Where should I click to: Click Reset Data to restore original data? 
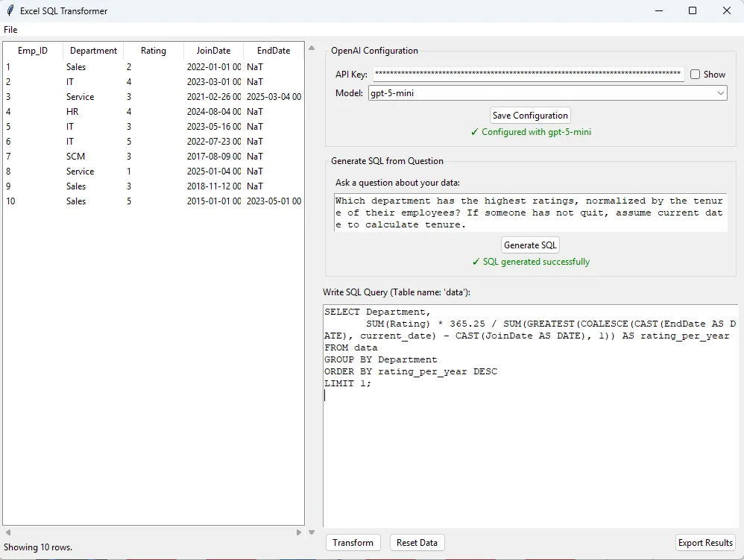point(417,542)
